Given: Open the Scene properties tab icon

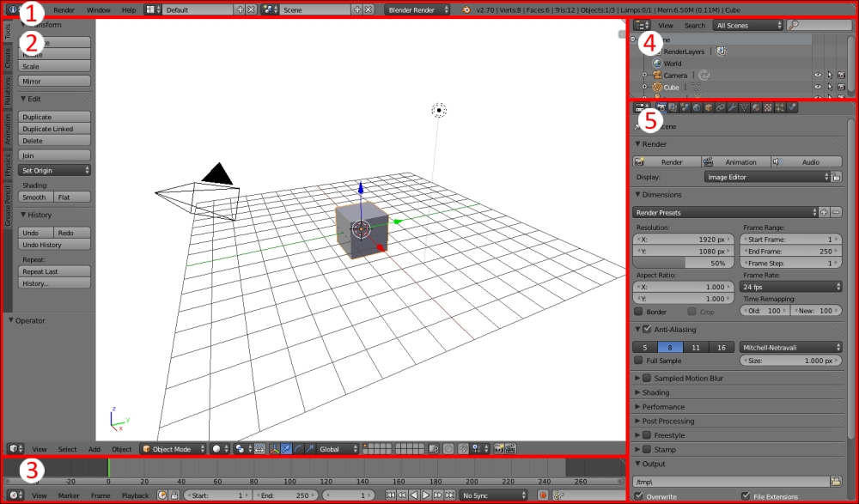Looking at the screenshot, I should [685, 108].
